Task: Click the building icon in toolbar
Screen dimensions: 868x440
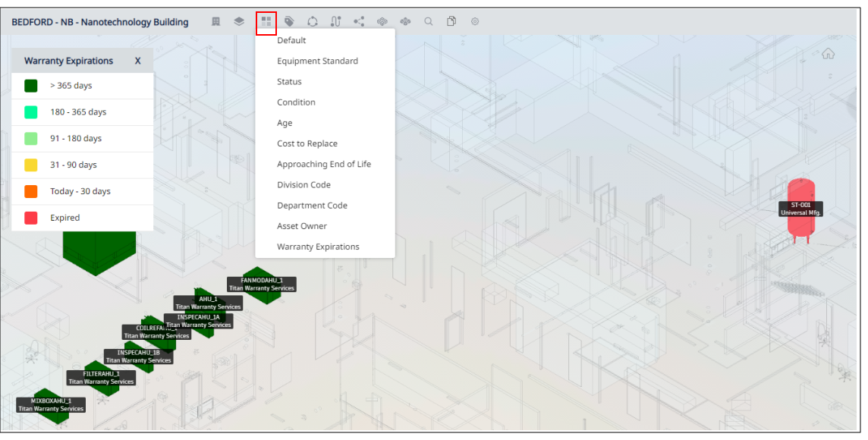Action: [x=216, y=21]
